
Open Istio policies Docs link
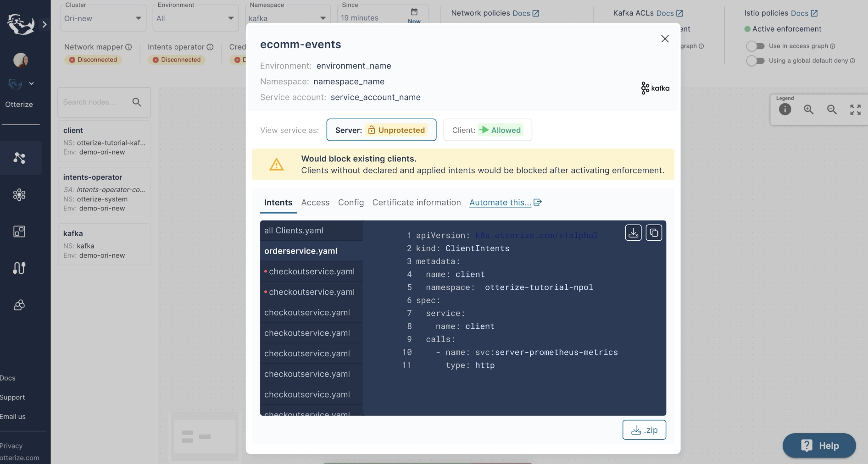804,13
